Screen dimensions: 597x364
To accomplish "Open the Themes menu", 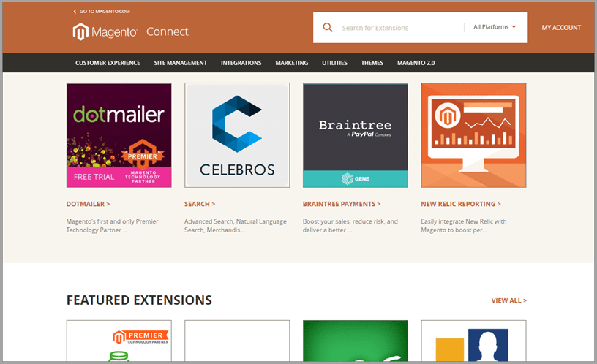I will click(x=372, y=63).
